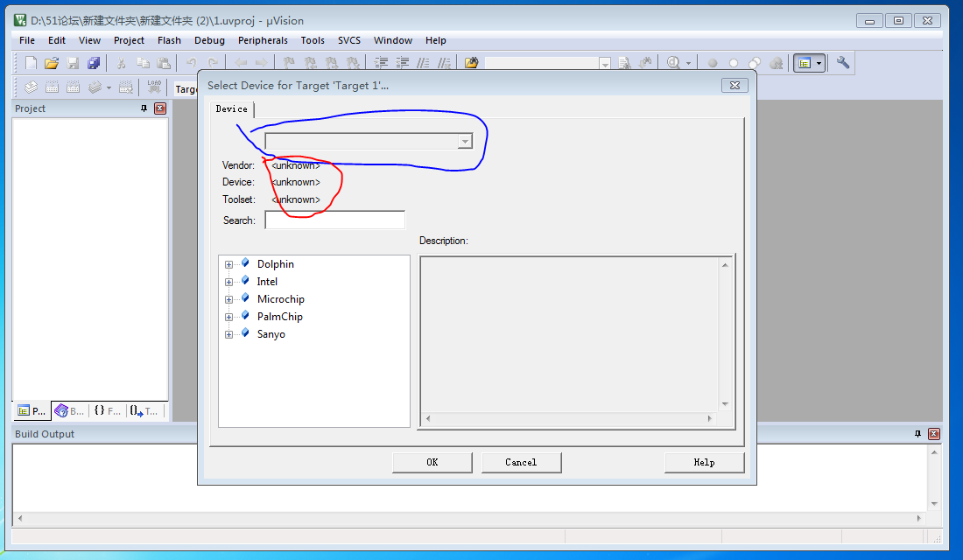Click the Build target toolbar icon
963x560 pixels.
(53, 87)
